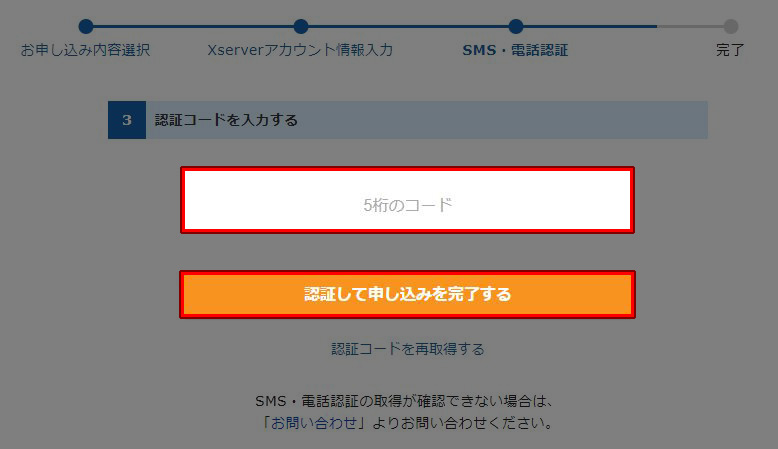This screenshot has height=449, width=778.
Task: Click the blue number 3 badge
Action: (x=127, y=120)
